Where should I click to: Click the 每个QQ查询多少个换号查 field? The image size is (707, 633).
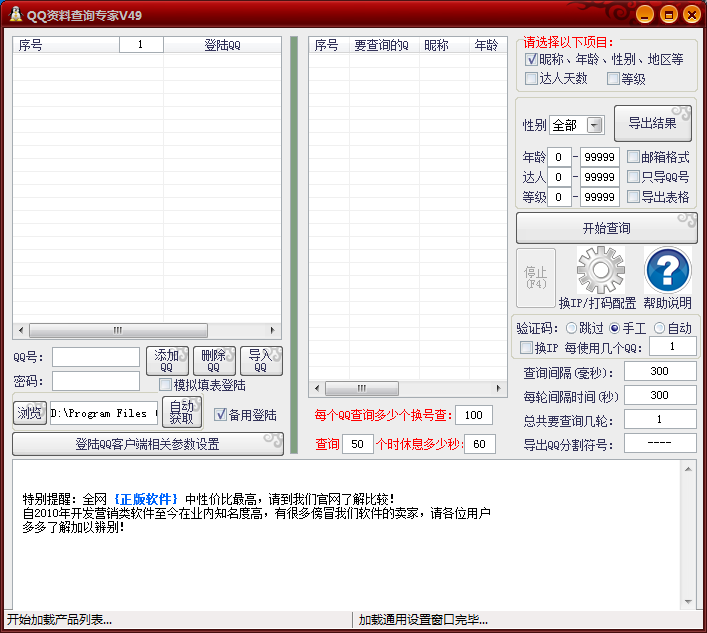473,415
